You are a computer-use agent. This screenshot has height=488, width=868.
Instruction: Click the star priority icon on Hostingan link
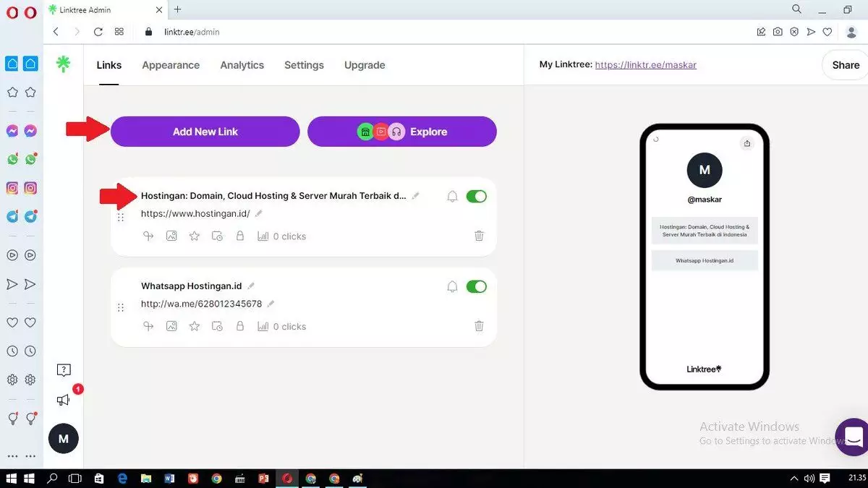[194, 236]
